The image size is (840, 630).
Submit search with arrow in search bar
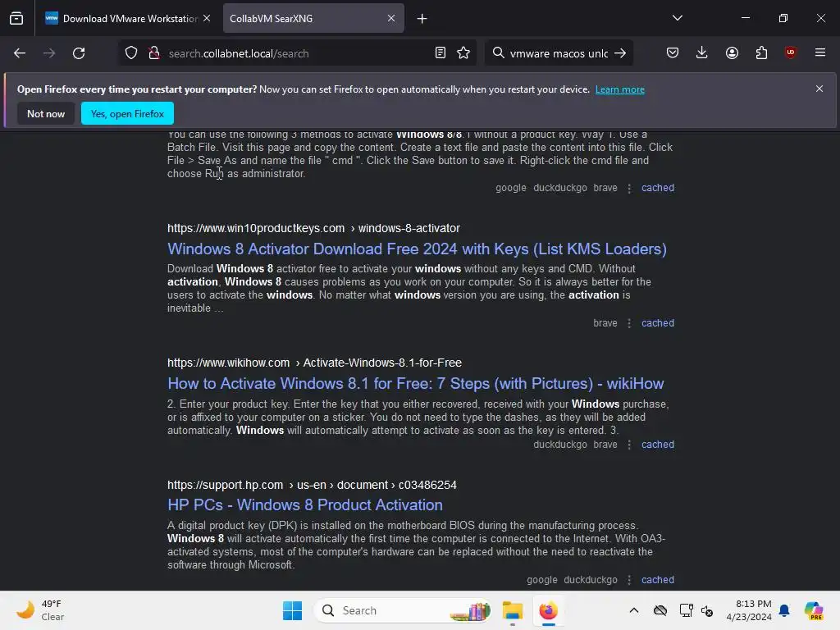tap(620, 53)
